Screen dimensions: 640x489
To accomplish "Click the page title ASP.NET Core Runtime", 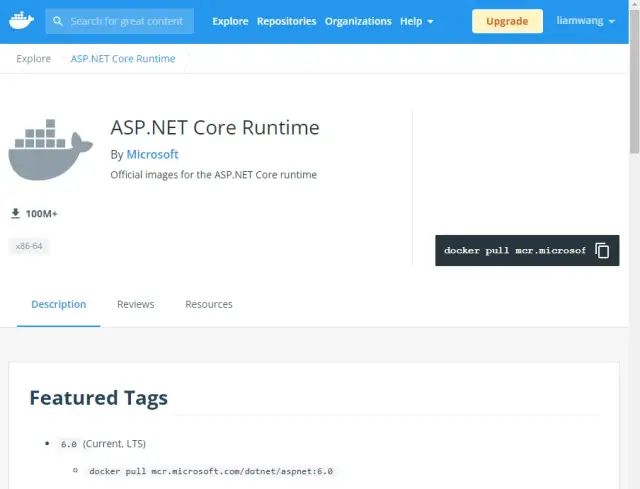I will point(215,128).
